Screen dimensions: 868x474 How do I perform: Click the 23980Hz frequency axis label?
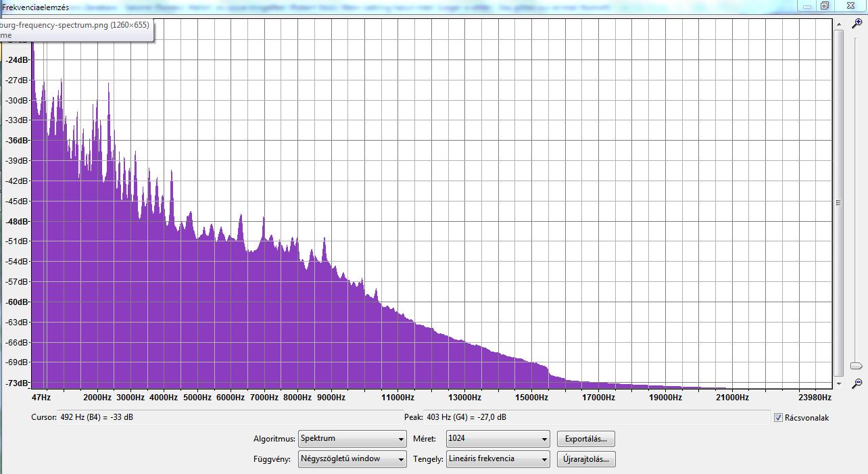815,398
